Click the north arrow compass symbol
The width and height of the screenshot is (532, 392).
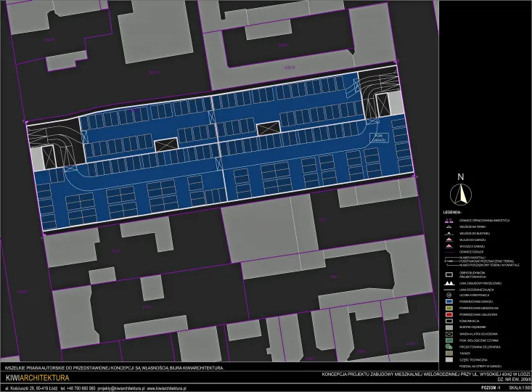[x=460, y=194]
